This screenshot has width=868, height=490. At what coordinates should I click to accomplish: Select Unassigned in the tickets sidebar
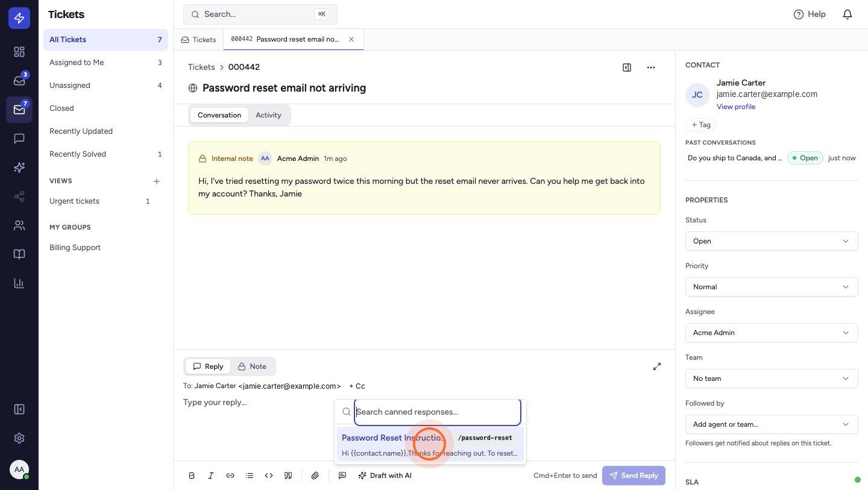tap(105, 86)
